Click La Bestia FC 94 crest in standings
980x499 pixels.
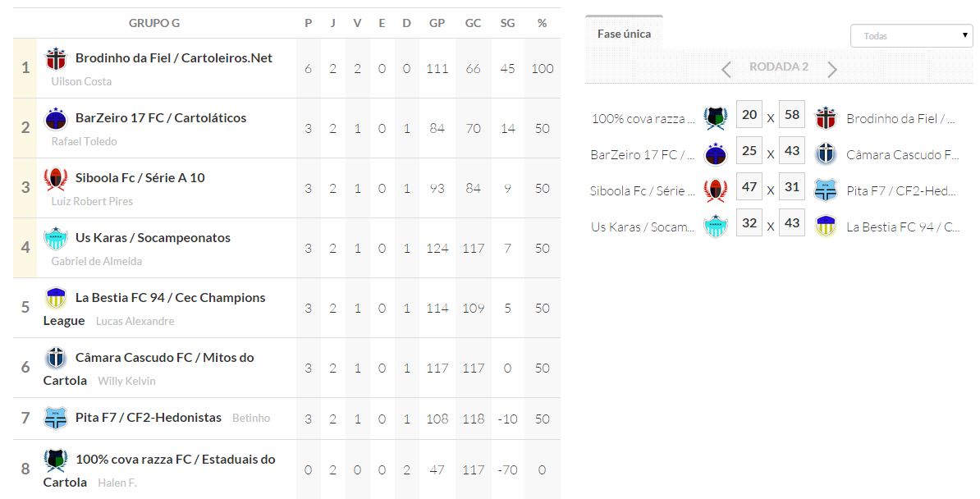point(55,298)
